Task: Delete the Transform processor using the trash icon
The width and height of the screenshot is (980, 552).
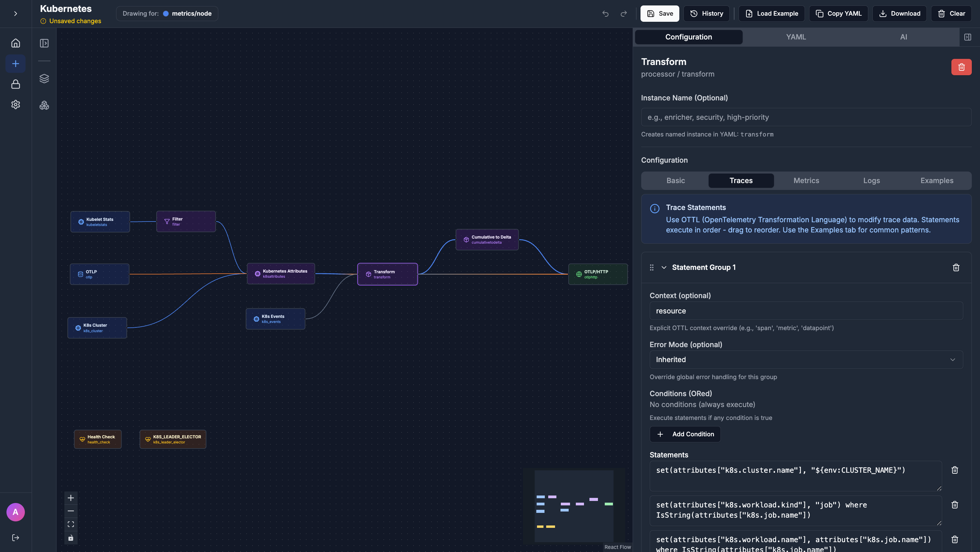Action: coord(961,67)
